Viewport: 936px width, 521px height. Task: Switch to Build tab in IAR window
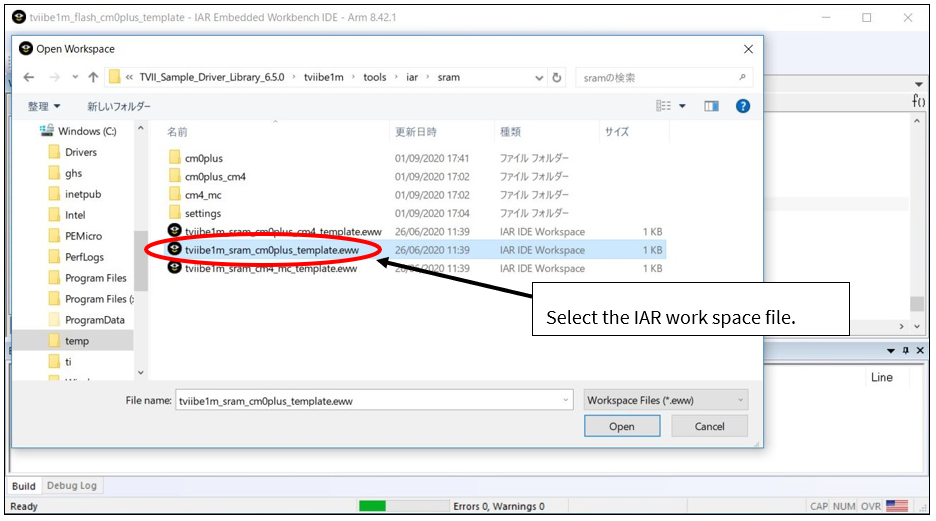(x=24, y=486)
